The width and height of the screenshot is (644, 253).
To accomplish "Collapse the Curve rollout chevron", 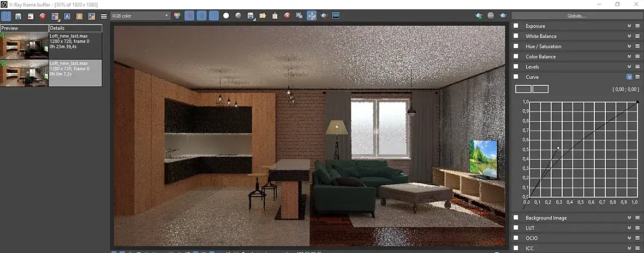I will coord(629,77).
